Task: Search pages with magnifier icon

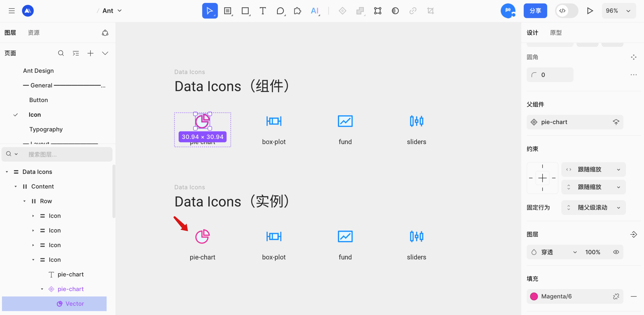Action: pos(61,53)
